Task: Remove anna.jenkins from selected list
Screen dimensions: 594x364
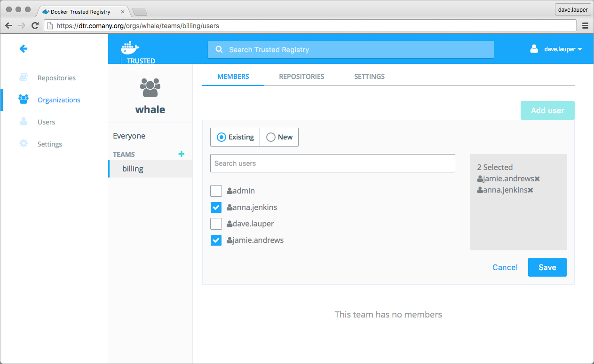Action: (x=531, y=190)
